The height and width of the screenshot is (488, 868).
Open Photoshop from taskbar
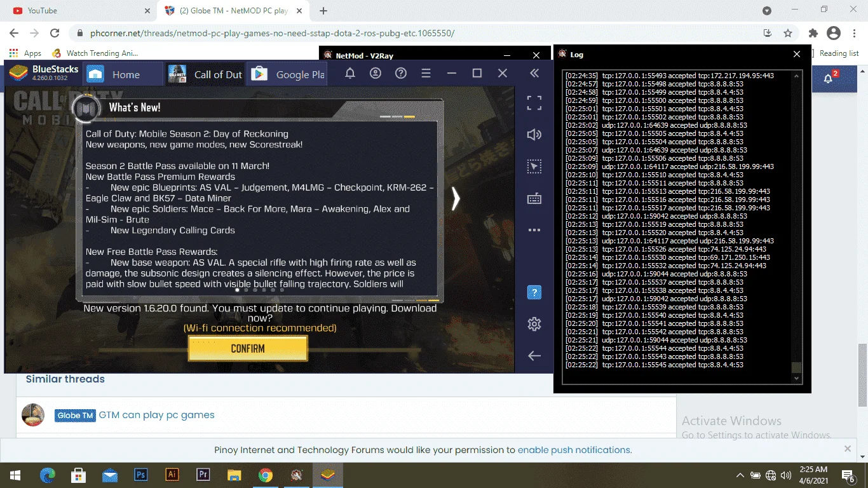tap(141, 475)
